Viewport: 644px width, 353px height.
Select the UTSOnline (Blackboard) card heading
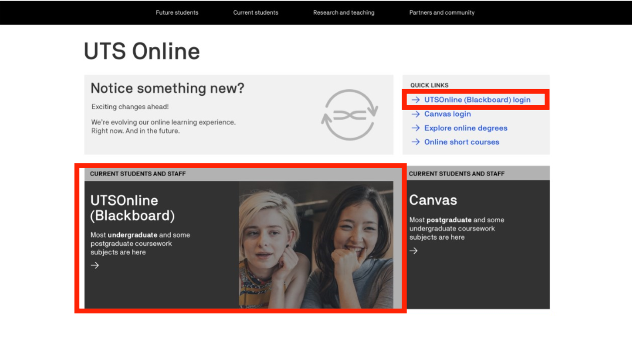(132, 208)
